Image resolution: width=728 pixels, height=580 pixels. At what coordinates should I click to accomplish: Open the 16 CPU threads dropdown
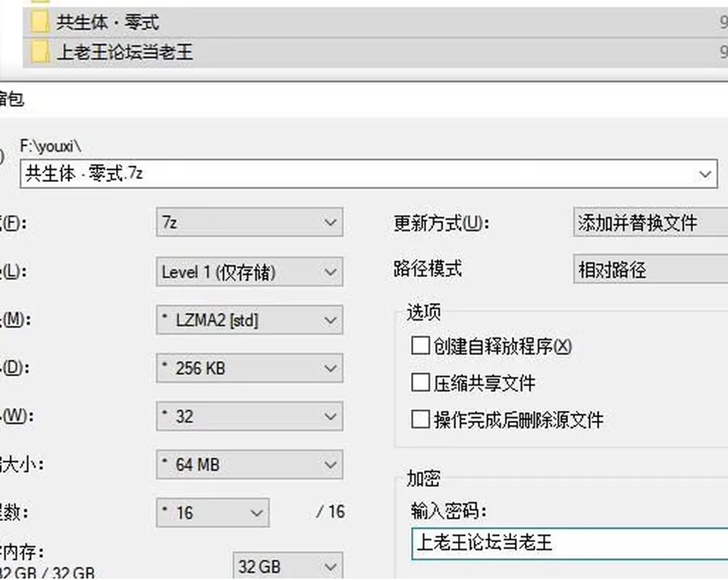[x=212, y=513]
